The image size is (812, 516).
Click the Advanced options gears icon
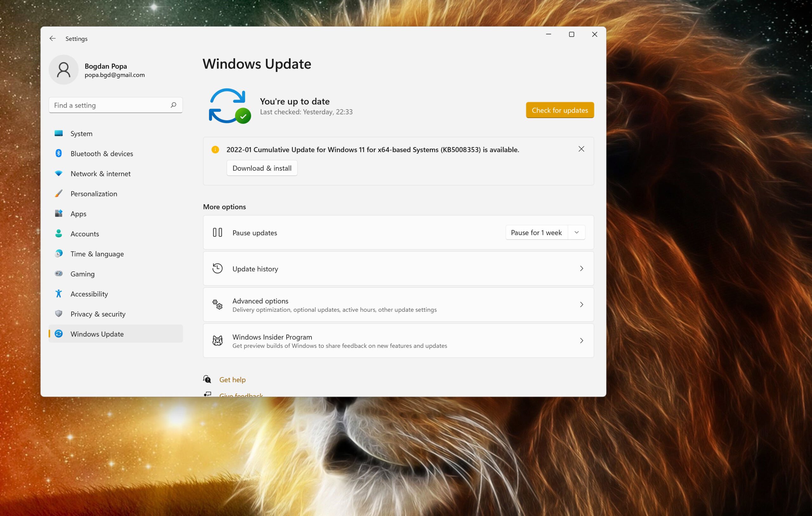click(x=218, y=304)
